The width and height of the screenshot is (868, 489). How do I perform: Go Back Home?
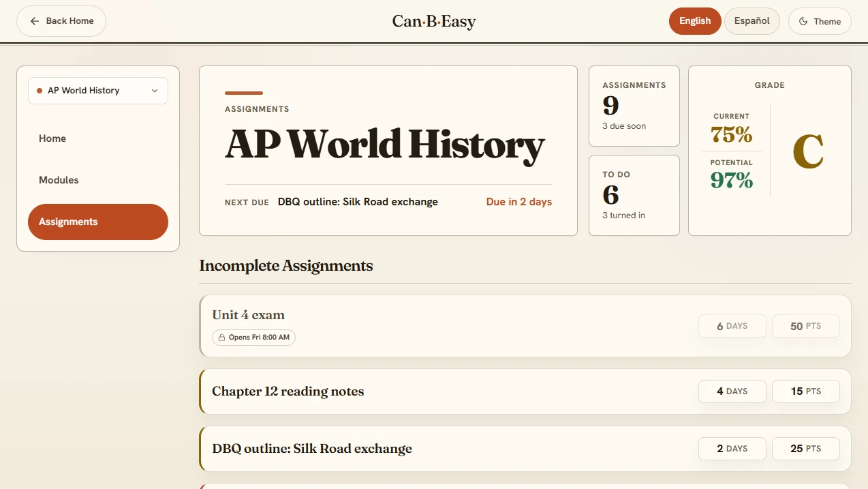coord(61,21)
